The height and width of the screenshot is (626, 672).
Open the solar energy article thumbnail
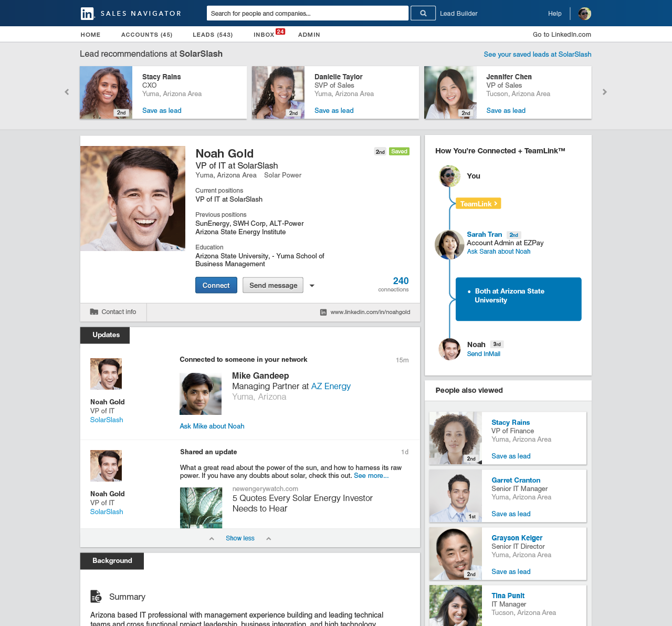tap(201, 508)
